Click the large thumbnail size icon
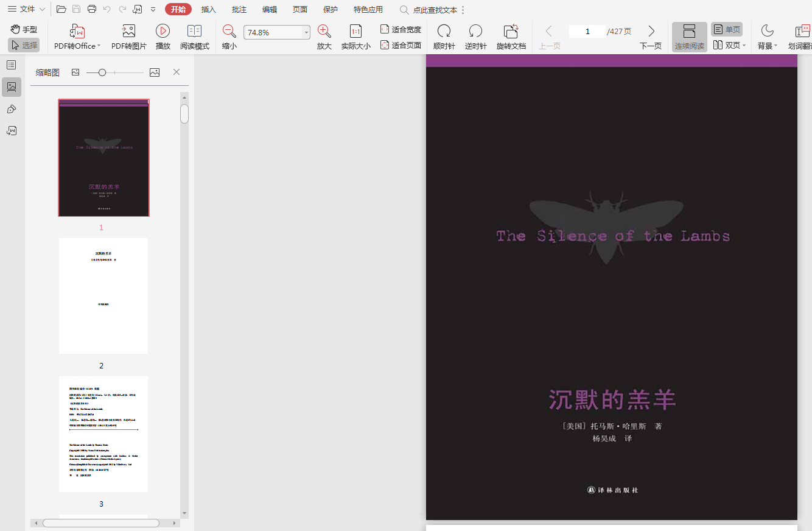This screenshot has width=812, height=531. [x=155, y=72]
